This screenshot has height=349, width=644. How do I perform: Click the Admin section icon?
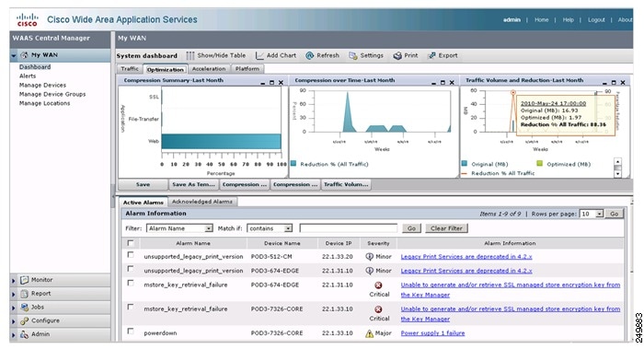24,334
